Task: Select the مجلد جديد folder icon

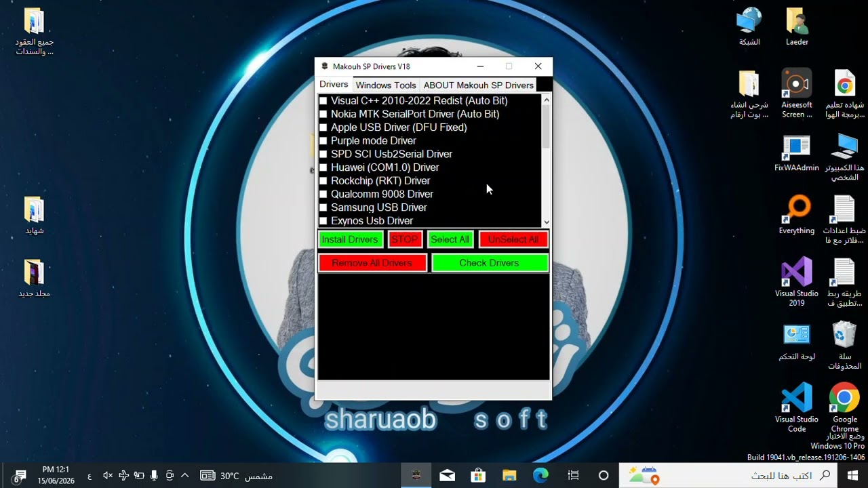Action: point(35,278)
